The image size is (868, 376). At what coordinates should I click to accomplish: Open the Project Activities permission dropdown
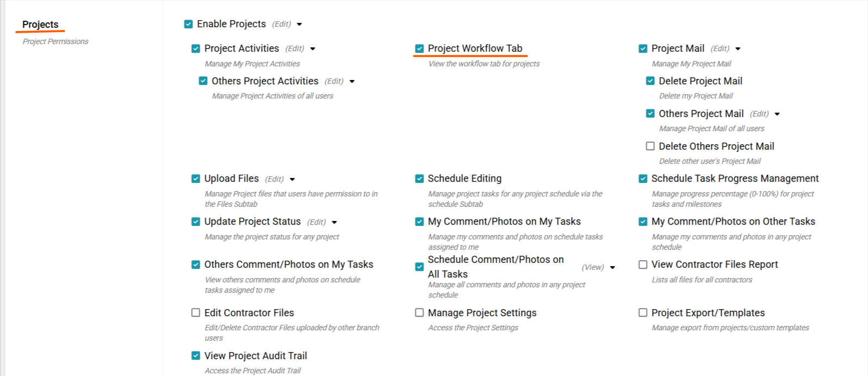(x=313, y=49)
